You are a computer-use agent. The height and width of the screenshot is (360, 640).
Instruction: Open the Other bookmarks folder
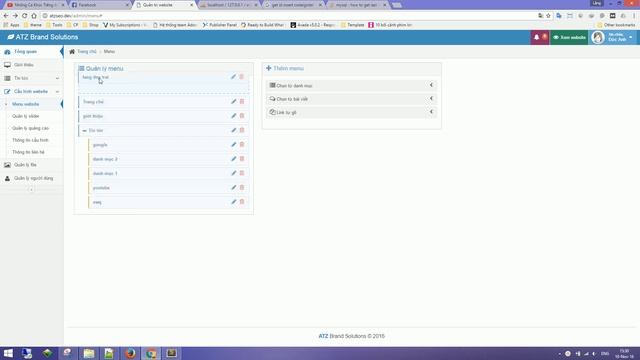point(616,25)
